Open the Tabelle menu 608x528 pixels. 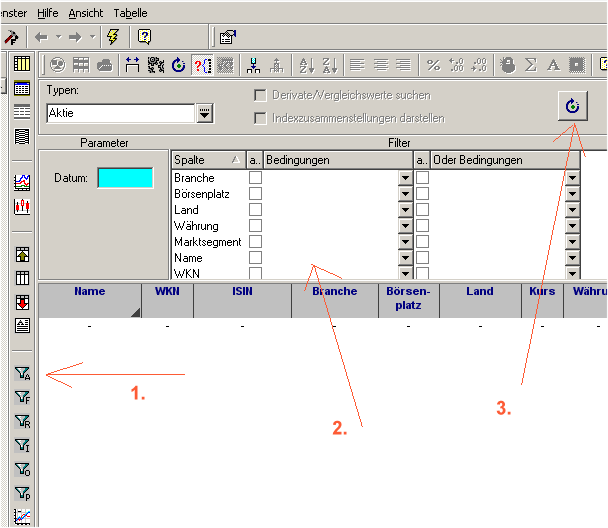point(130,13)
